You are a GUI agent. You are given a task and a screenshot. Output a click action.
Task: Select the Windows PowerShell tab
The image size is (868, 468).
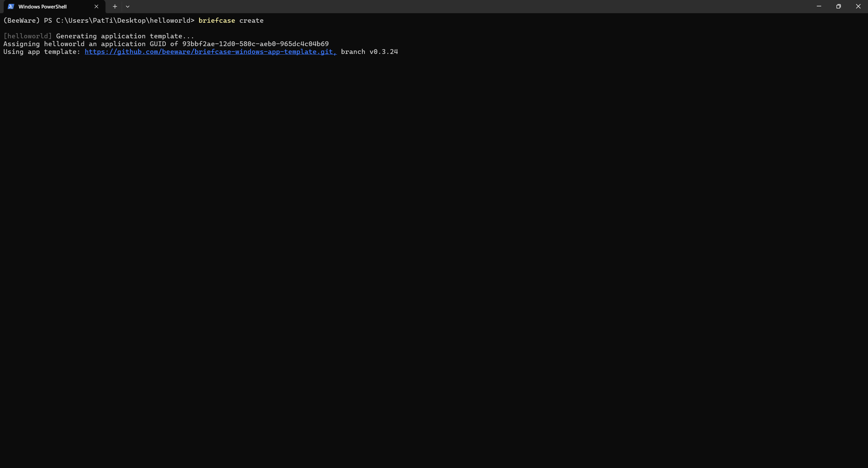pos(54,7)
